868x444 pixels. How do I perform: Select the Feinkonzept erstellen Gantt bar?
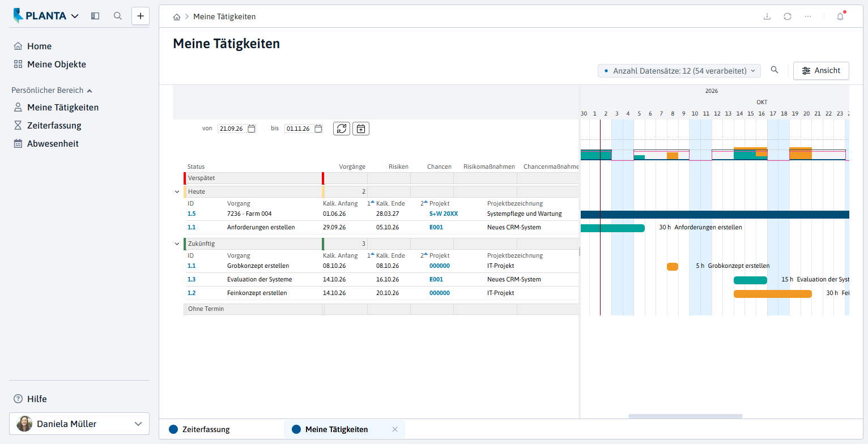[x=773, y=294]
